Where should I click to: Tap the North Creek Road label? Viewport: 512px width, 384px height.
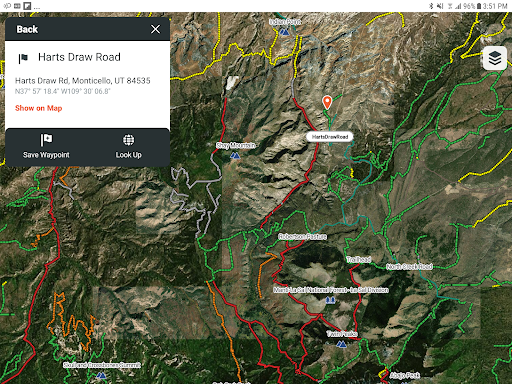[x=409, y=266]
